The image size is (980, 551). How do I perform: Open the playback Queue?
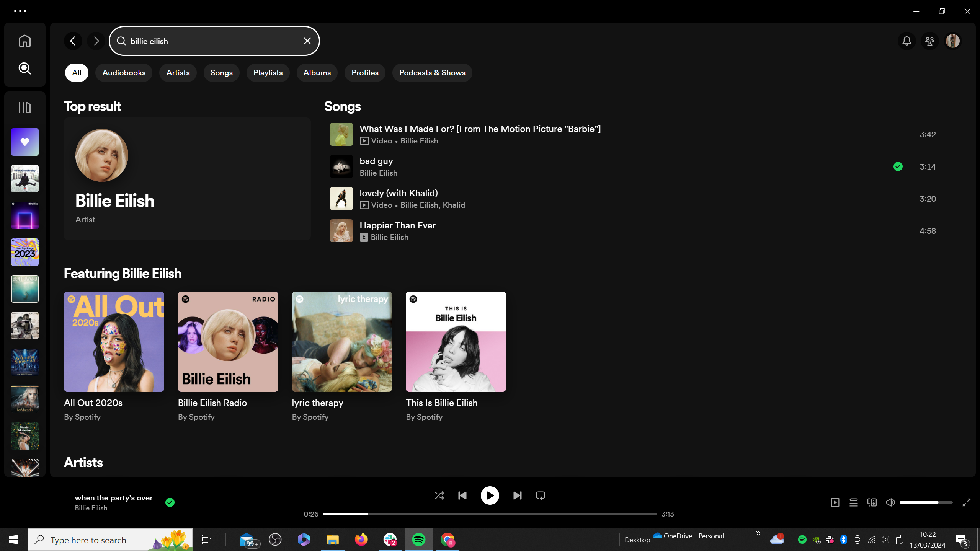[x=854, y=502]
